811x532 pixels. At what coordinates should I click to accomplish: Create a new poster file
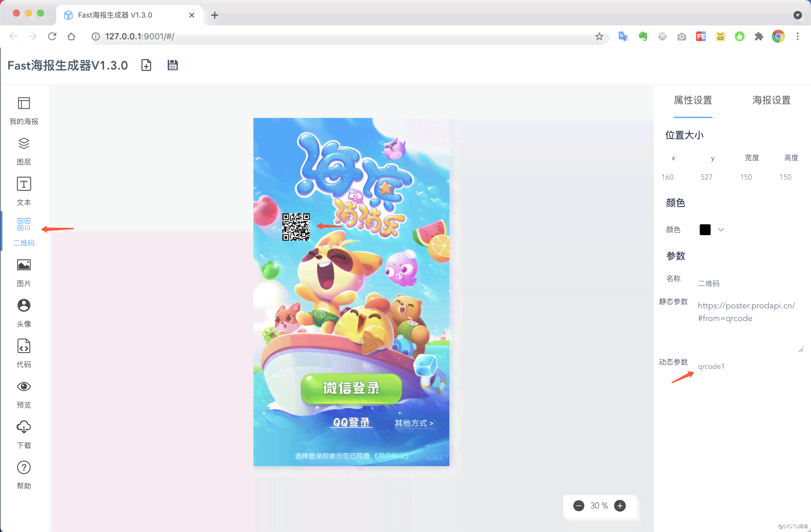pos(146,65)
